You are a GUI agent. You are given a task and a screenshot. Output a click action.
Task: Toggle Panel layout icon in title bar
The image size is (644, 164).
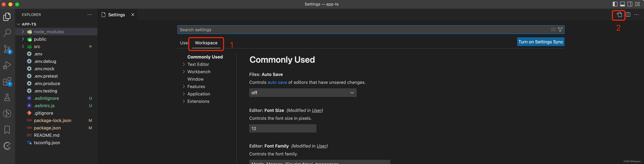(x=622, y=4)
